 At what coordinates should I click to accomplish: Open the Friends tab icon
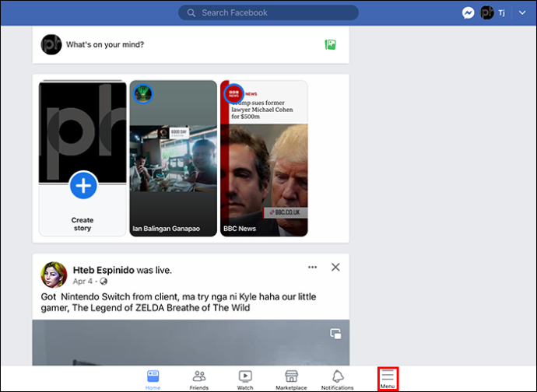click(x=199, y=380)
